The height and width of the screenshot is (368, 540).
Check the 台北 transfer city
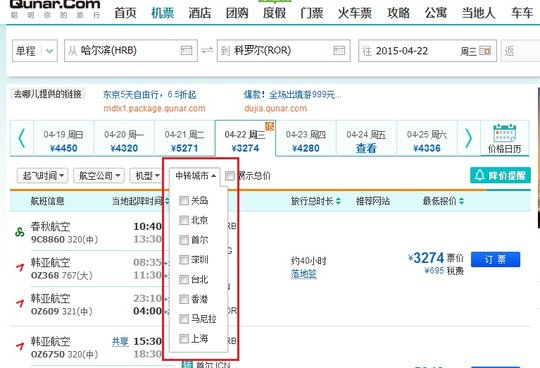tap(184, 279)
